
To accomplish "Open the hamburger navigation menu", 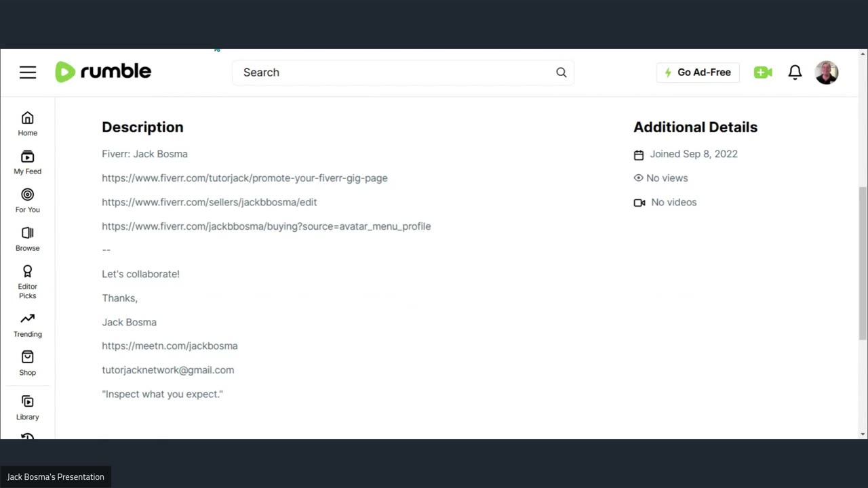I will tap(28, 73).
